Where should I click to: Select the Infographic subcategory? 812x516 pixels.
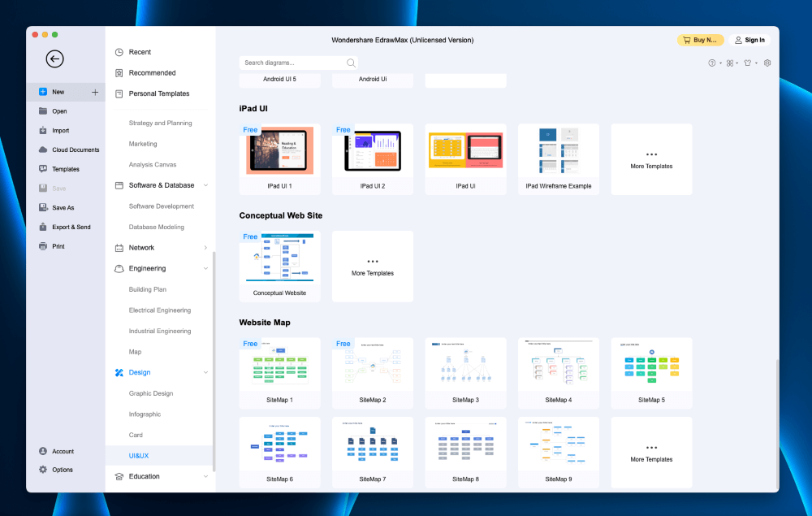(x=145, y=414)
